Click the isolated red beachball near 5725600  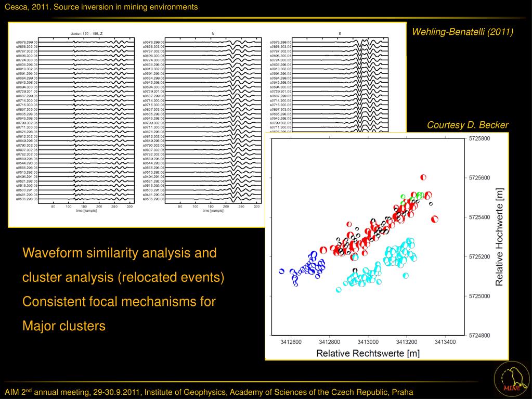pyautogui.click(x=423, y=177)
